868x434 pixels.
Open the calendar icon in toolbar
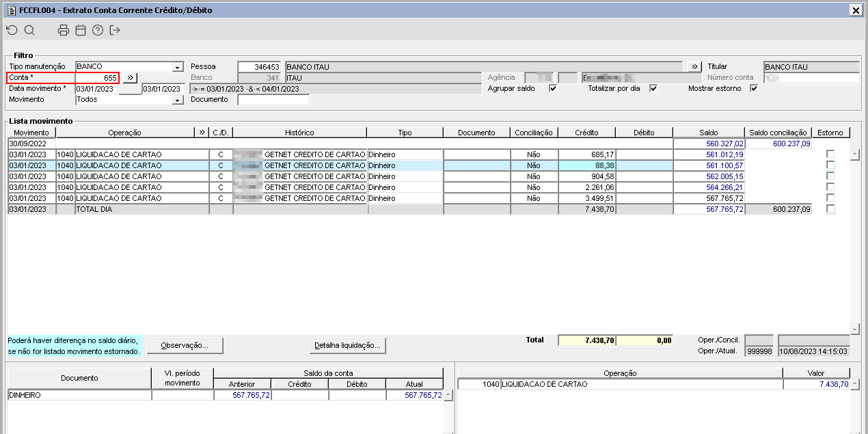81,30
